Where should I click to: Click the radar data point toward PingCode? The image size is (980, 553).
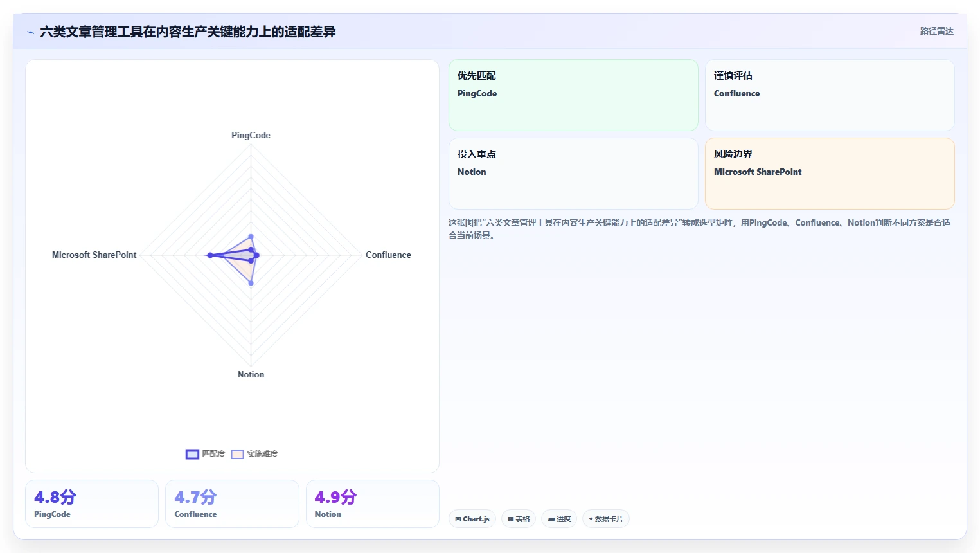[251, 237]
